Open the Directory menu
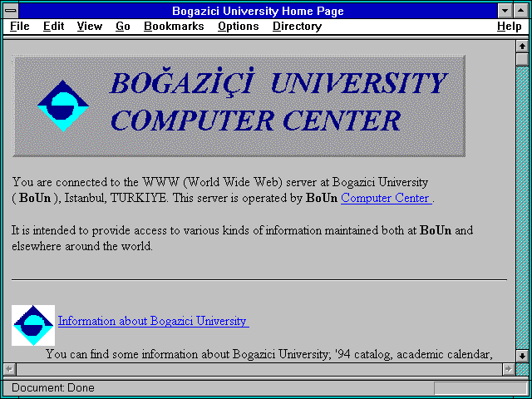The width and height of the screenshot is (532, 399). tap(298, 27)
